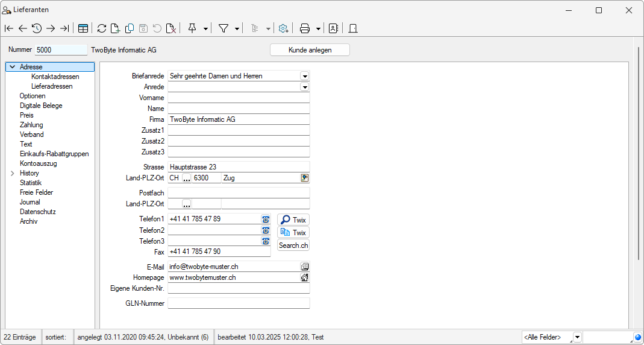The width and height of the screenshot is (644, 345).
Task: Click the blue globe icon in status bar
Action: (x=637, y=337)
